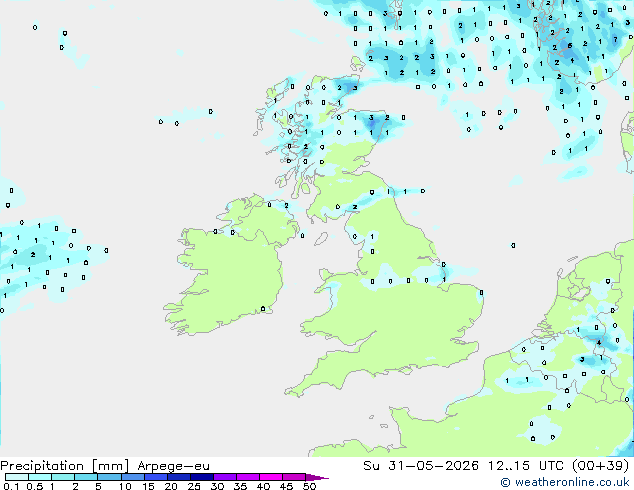
Task: Select the 40–45 mm magenta swatch
Action: point(271,477)
